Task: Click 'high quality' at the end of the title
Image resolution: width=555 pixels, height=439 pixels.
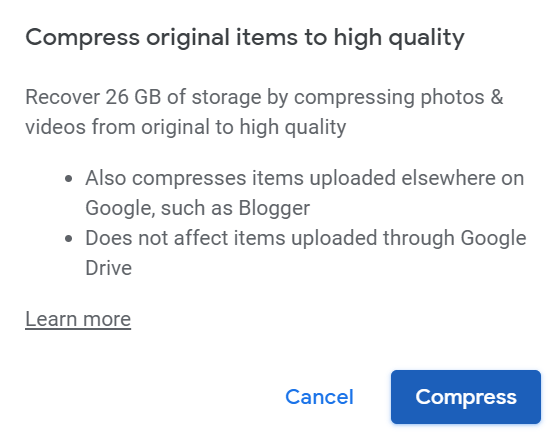Action: coord(399,38)
